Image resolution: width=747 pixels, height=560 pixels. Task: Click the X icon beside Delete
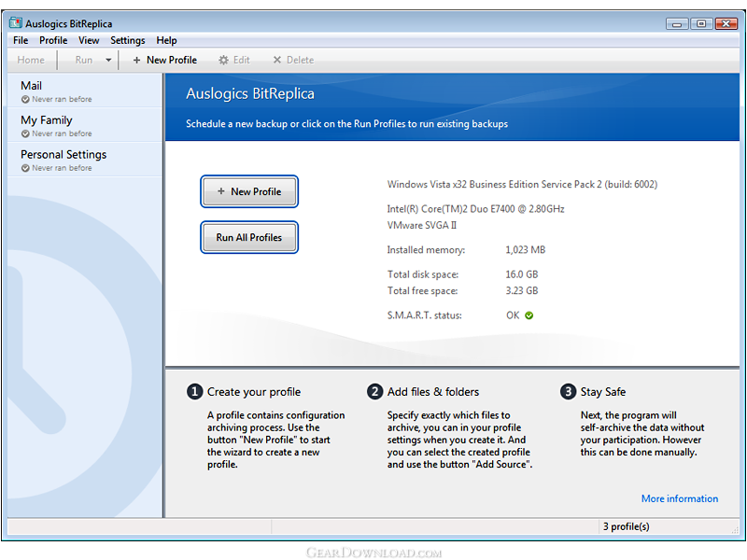click(276, 60)
